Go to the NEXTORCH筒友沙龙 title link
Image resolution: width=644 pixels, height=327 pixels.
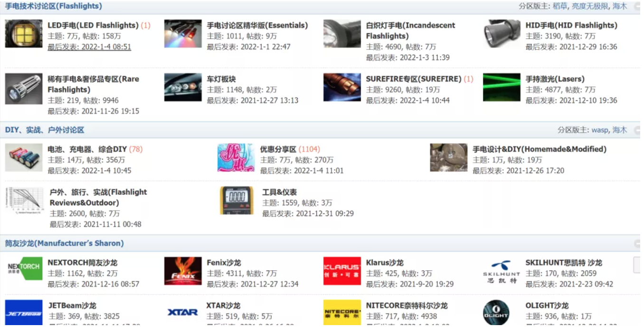point(83,263)
